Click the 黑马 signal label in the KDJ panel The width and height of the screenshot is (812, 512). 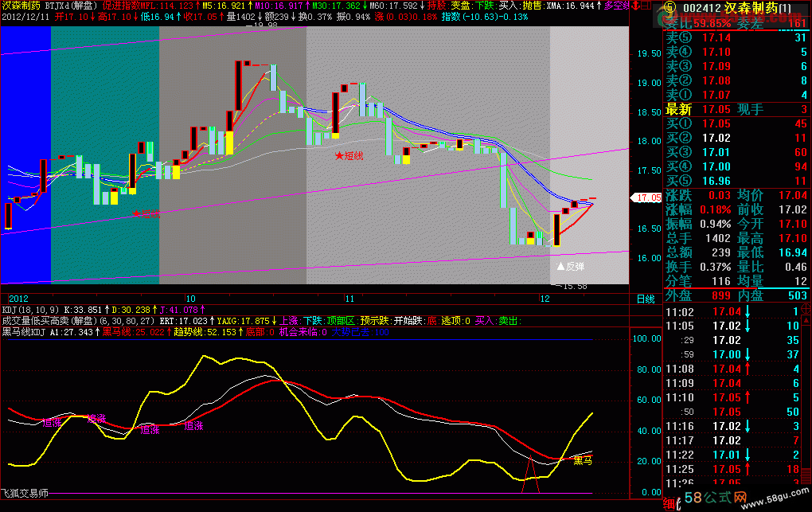pos(583,460)
